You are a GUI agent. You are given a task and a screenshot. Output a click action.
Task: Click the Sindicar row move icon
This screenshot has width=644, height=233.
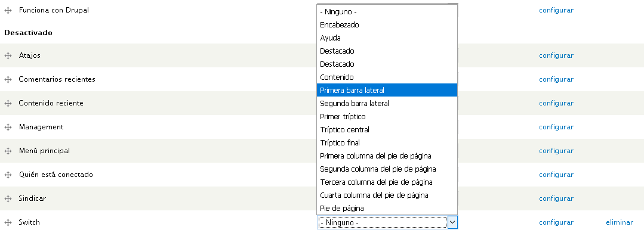pos(8,198)
